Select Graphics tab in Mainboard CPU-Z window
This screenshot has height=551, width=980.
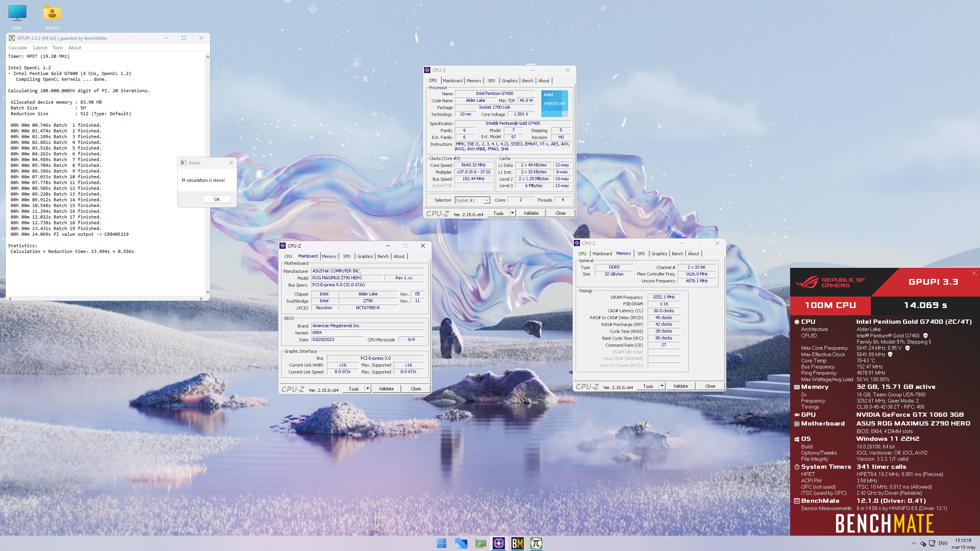click(x=365, y=256)
